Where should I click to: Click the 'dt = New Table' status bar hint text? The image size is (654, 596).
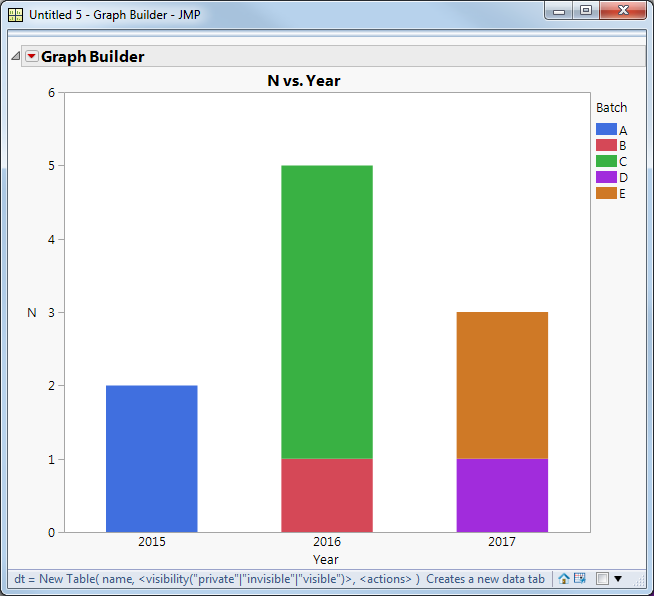tap(279, 579)
